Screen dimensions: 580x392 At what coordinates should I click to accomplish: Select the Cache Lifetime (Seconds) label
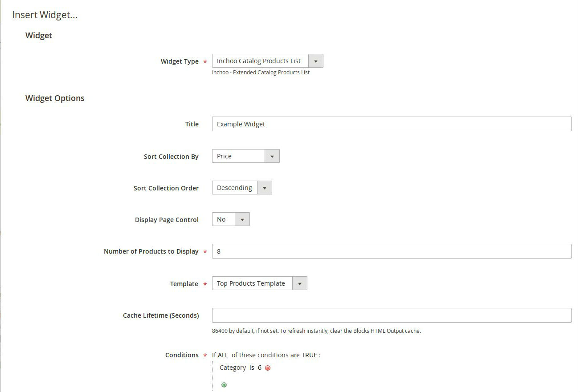(x=161, y=315)
